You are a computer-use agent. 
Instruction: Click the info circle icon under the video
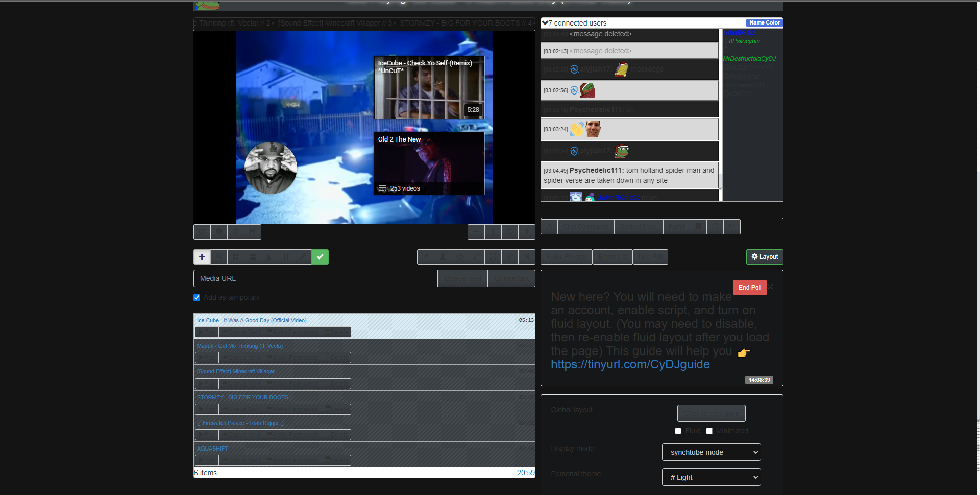(219, 232)
